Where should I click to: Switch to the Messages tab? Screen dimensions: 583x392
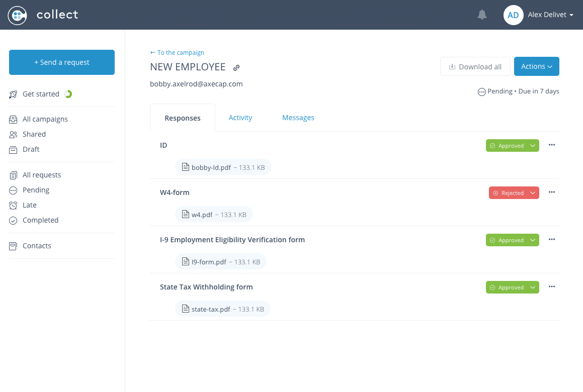coord(298,118)
